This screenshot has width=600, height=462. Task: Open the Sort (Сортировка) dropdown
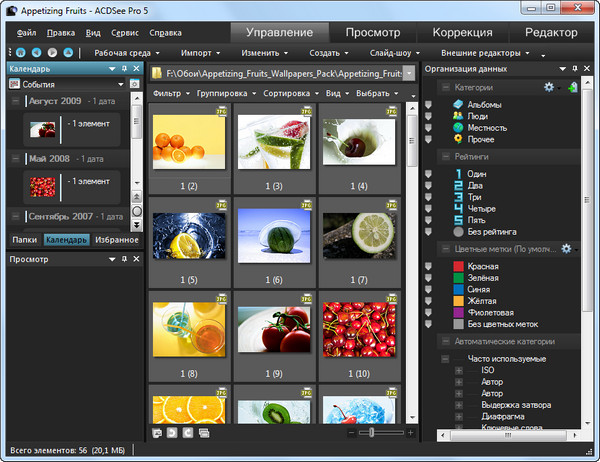[x=290, y=94]
